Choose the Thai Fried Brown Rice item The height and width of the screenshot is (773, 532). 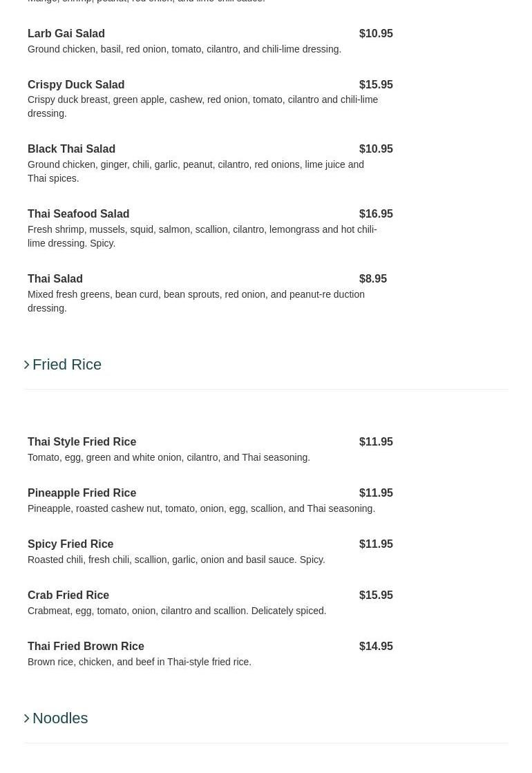tap(86, 647)
